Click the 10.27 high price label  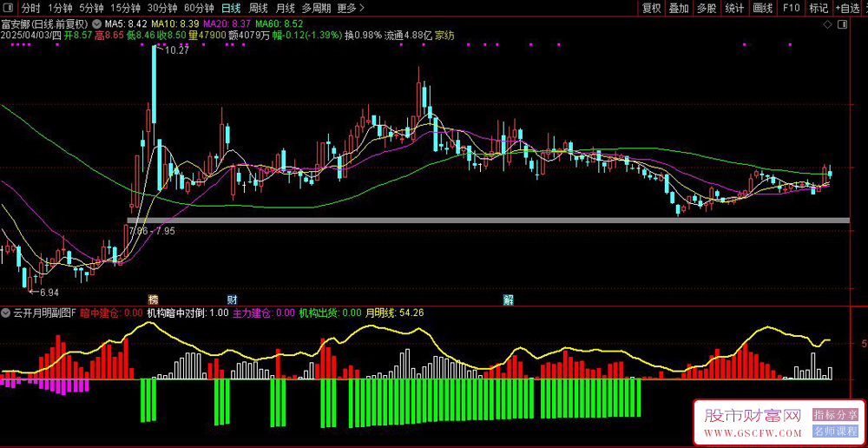[x=177, y=50]
